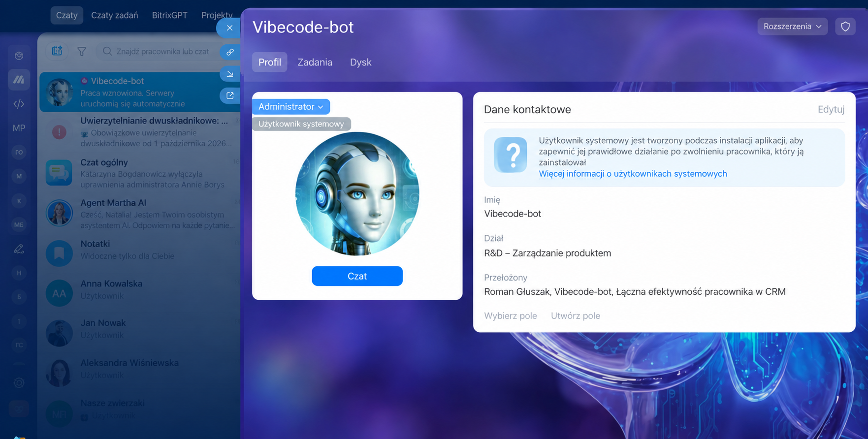Click the collapse arrow icon below link icon

230,74
